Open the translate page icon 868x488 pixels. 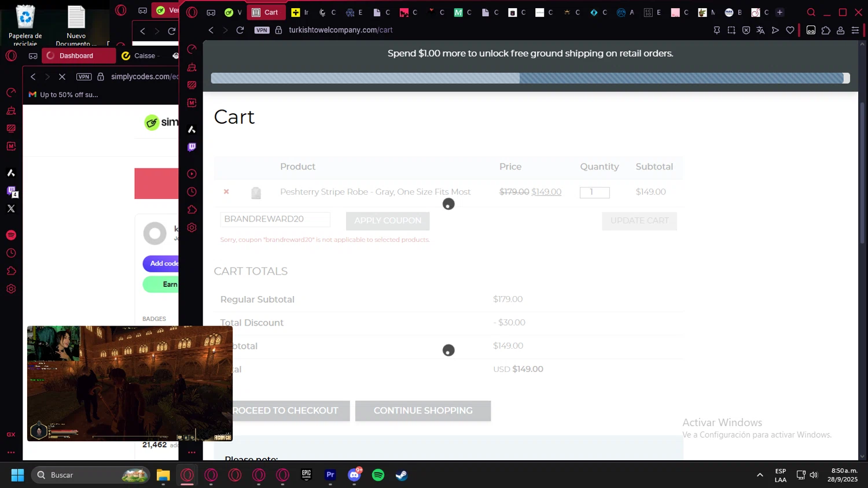tap(760, 30)
